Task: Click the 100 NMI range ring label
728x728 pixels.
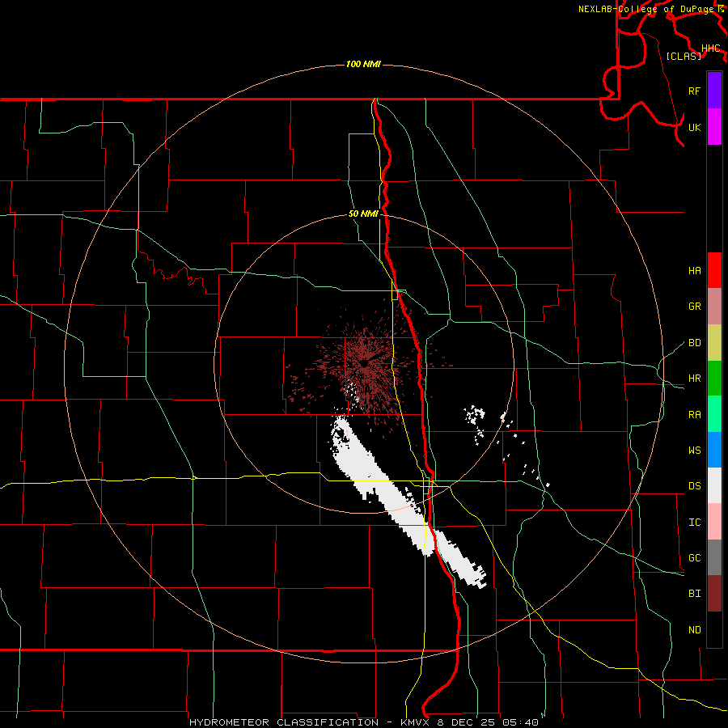Action: pyautogui.click(x=363, y=64)
